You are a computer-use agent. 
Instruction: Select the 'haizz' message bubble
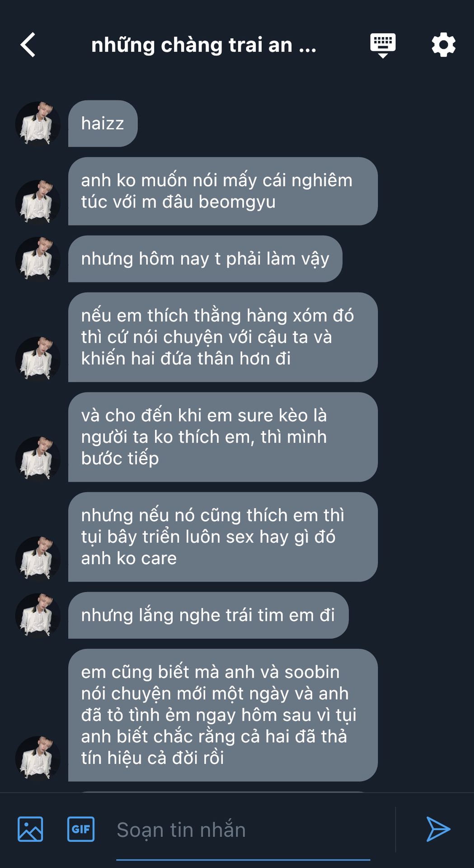point(103,123)
